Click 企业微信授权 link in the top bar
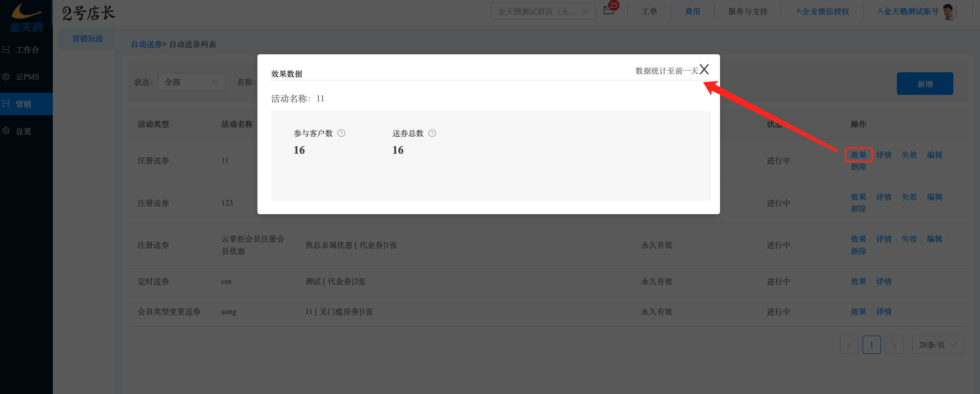The width and height of the screenshot is (980, 394). (x=823, y=11)
